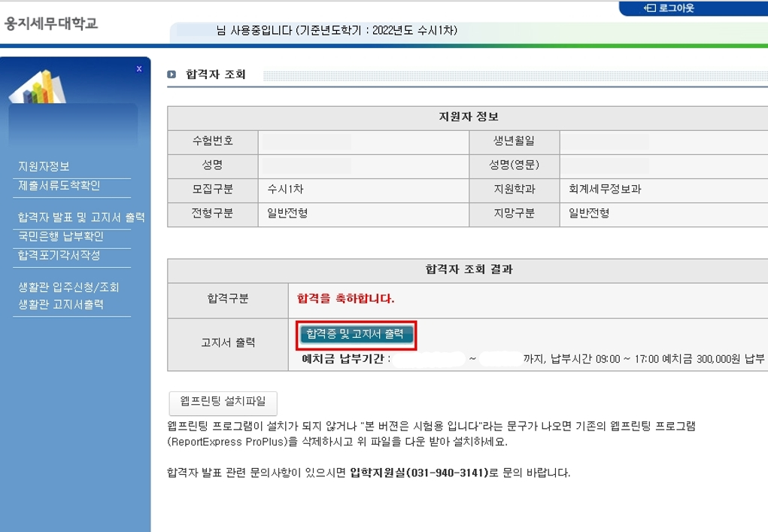The width and height of the screenshot is (768, 532).
Task: Click the arrow icon beside 합격자 조회
Action: pos(172,74)
